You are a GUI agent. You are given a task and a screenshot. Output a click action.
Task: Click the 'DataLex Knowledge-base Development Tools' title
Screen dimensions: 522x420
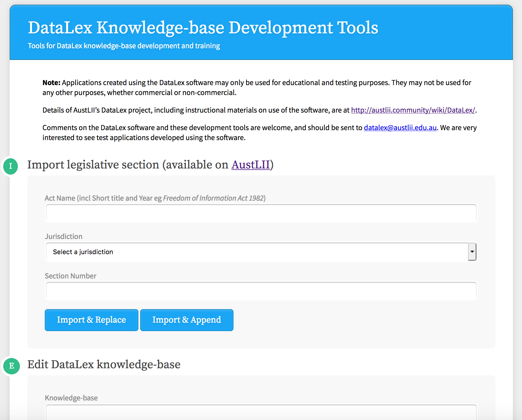pyautogui.click(x=203, y=27)
